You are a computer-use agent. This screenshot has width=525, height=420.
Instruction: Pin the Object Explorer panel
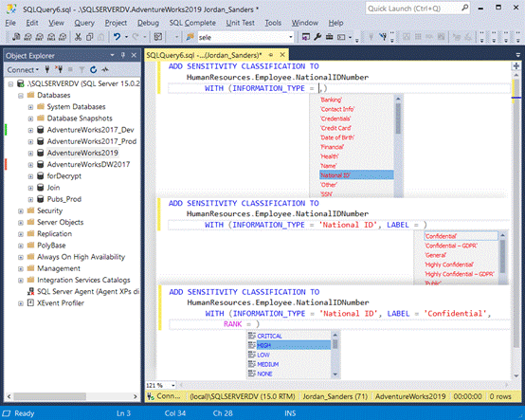(x=123, y=55)
